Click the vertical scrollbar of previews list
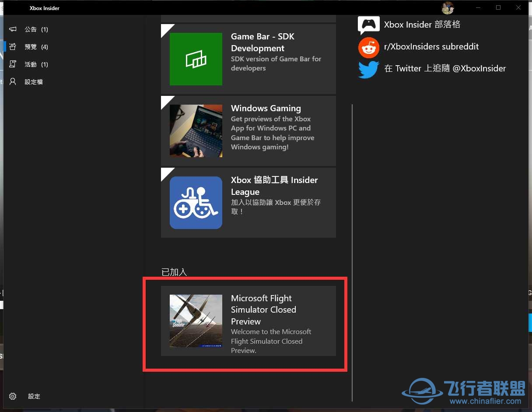532x412 pixels. (x=352, y=253)
